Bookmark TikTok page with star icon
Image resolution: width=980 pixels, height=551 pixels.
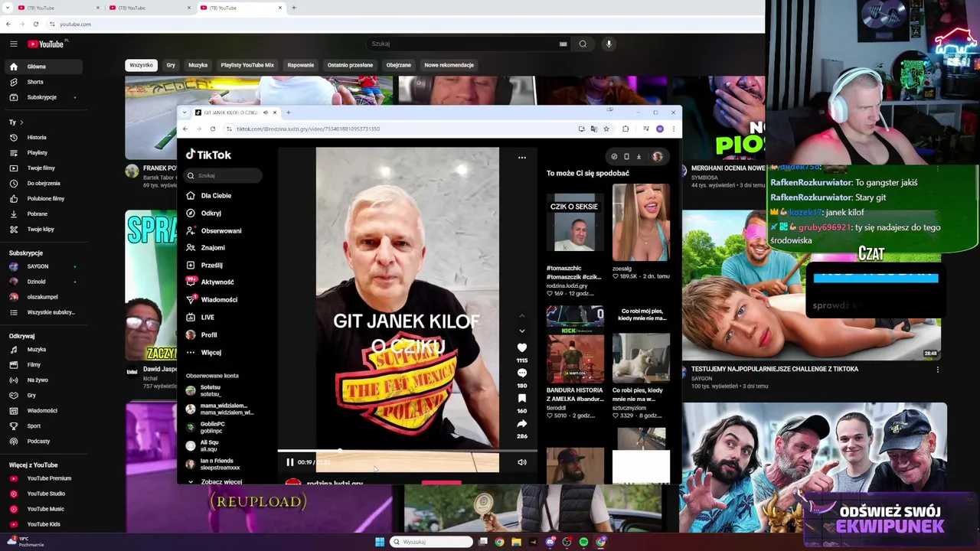(606, 129)
